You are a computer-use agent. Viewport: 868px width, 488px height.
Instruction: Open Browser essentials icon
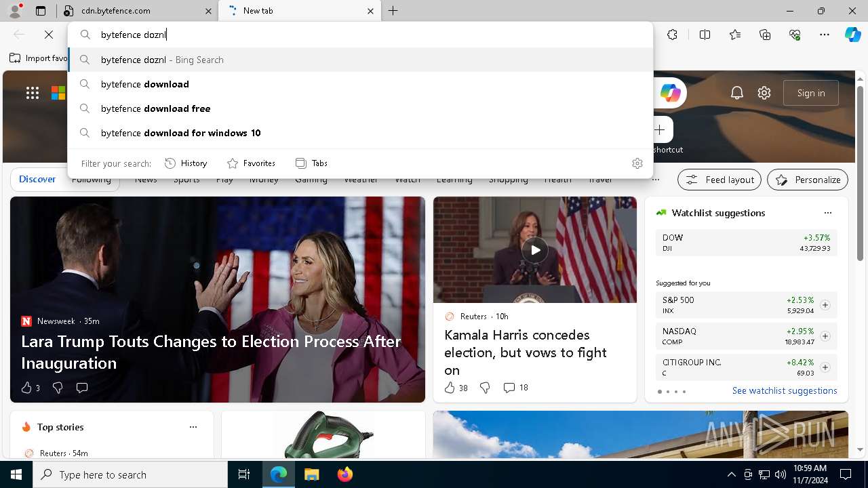[795, 35]
